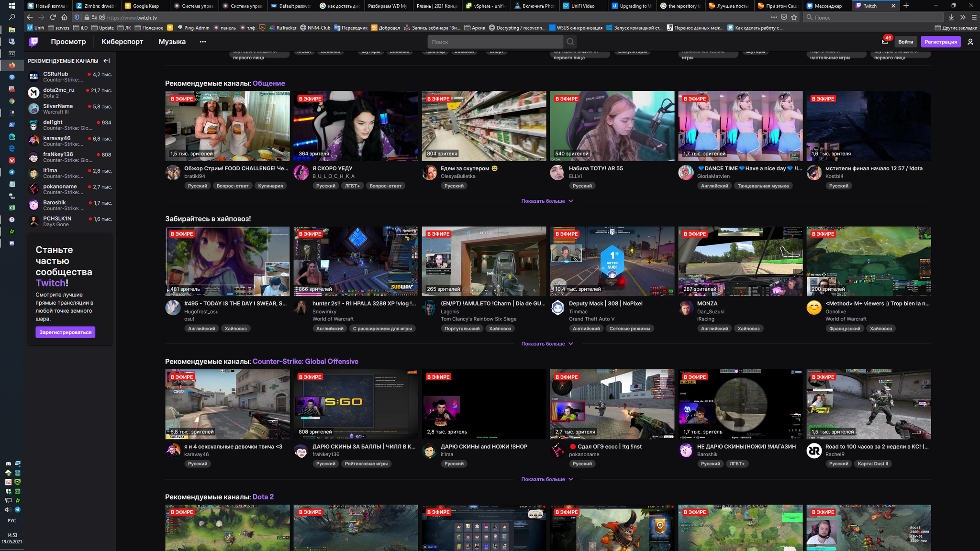
Task: Open page actions dots in address bar
Action: (x=773, y=17)
